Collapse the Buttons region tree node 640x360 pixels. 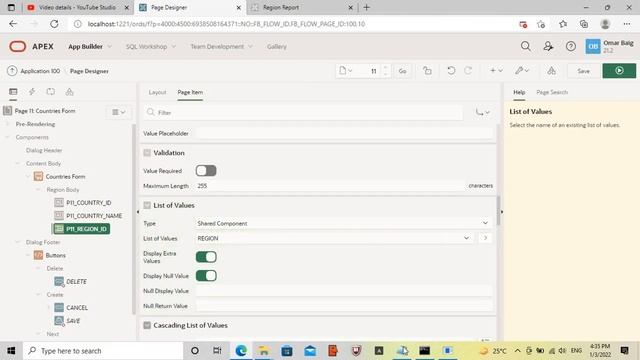(x=28, y=256)
